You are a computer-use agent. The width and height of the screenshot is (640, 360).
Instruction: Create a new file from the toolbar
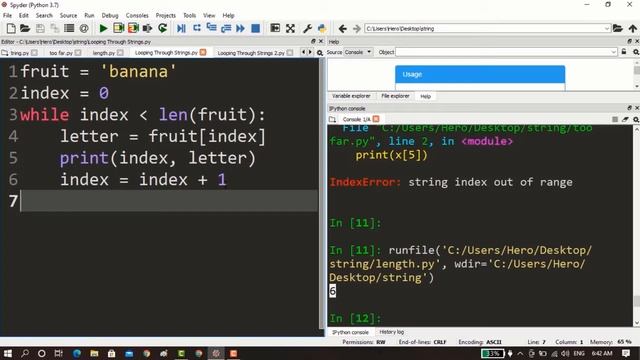11,28
